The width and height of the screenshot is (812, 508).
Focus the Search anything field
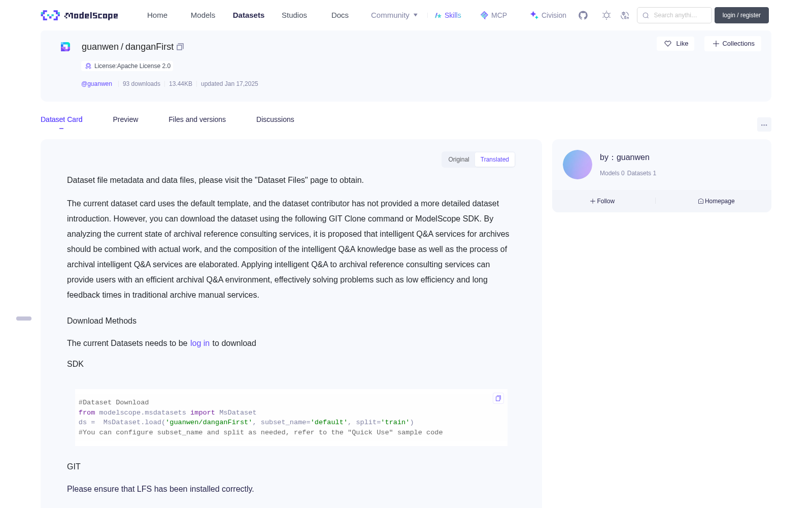(x=674, y=15)
